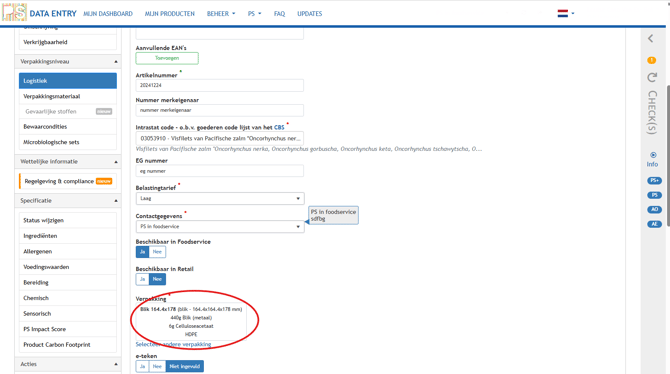
Task: Set Beschikbaar in Retail to Nee
Action: [157, 279]
